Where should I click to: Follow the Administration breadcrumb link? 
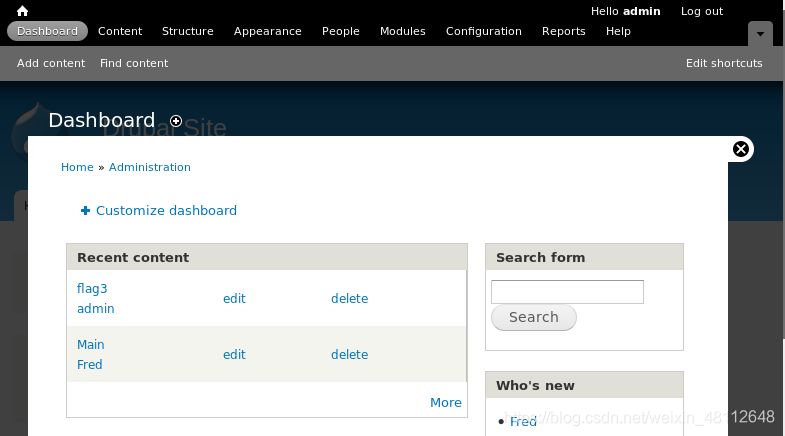coord(150,167)
